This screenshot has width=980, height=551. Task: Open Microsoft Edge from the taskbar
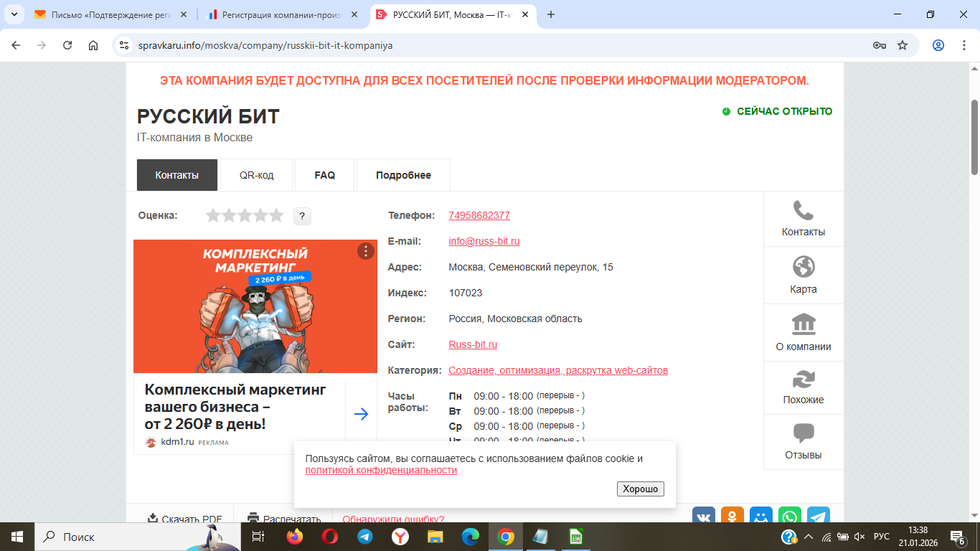click(x=471, y=537)
